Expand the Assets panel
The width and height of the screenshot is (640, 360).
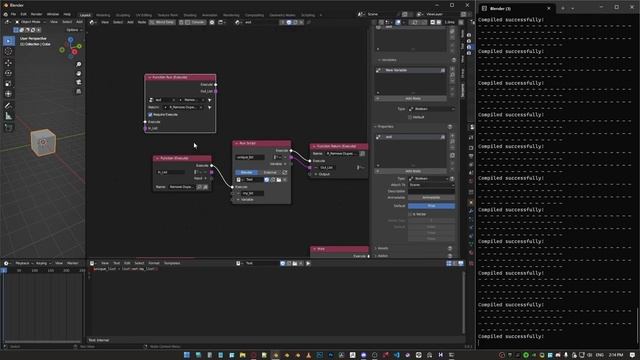382,248
